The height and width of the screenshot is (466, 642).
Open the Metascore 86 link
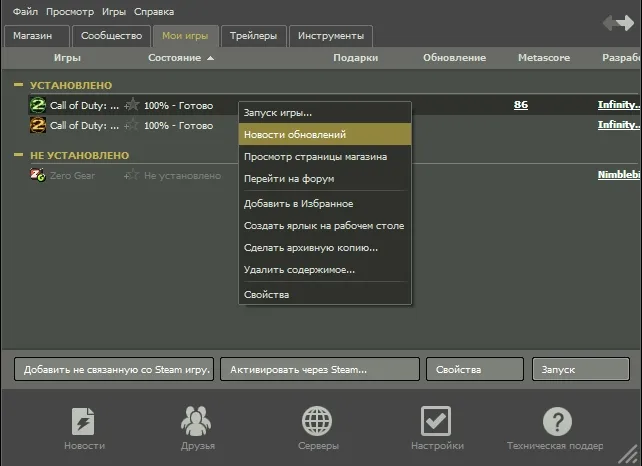coord(521,105)
